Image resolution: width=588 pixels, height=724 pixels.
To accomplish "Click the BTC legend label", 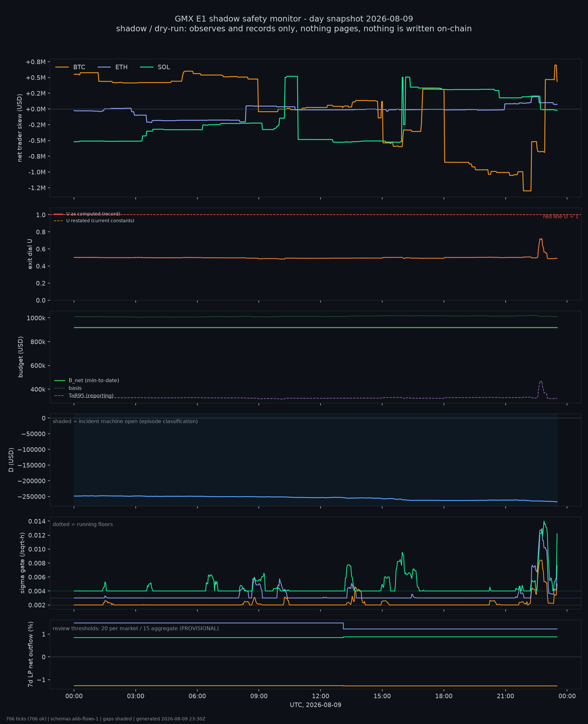I will 79,67.
